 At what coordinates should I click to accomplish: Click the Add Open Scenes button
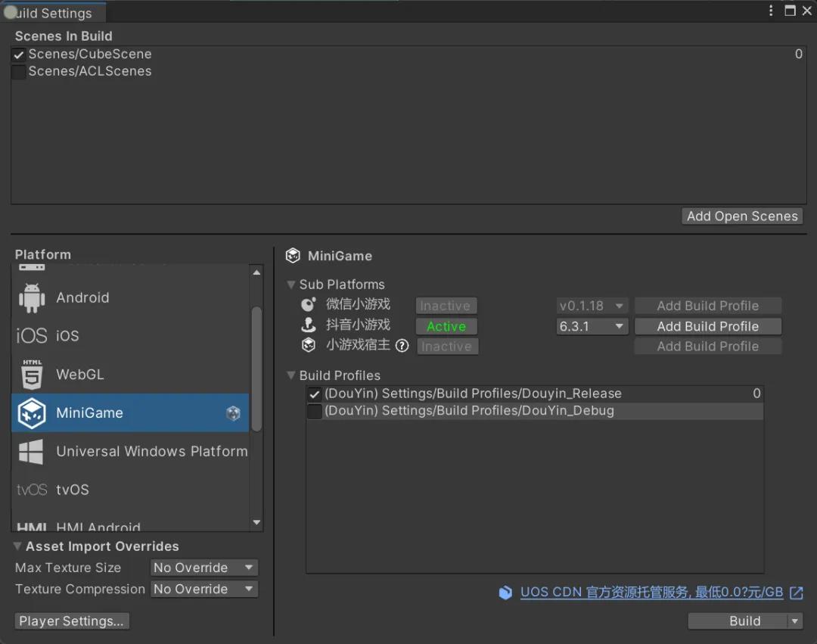click(x=741, y=216)
